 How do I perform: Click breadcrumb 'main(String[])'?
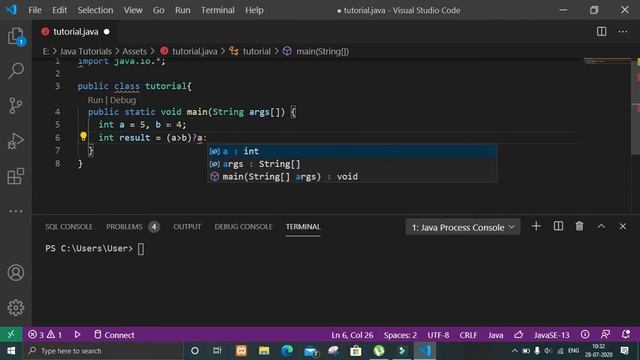pyautogui.click(x=322, y=51)
